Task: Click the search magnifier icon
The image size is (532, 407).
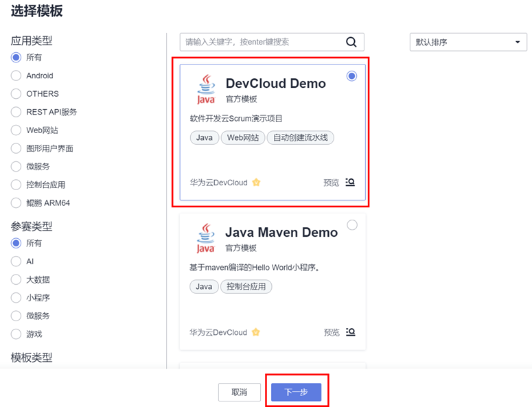Action: (x=351, y=42)
